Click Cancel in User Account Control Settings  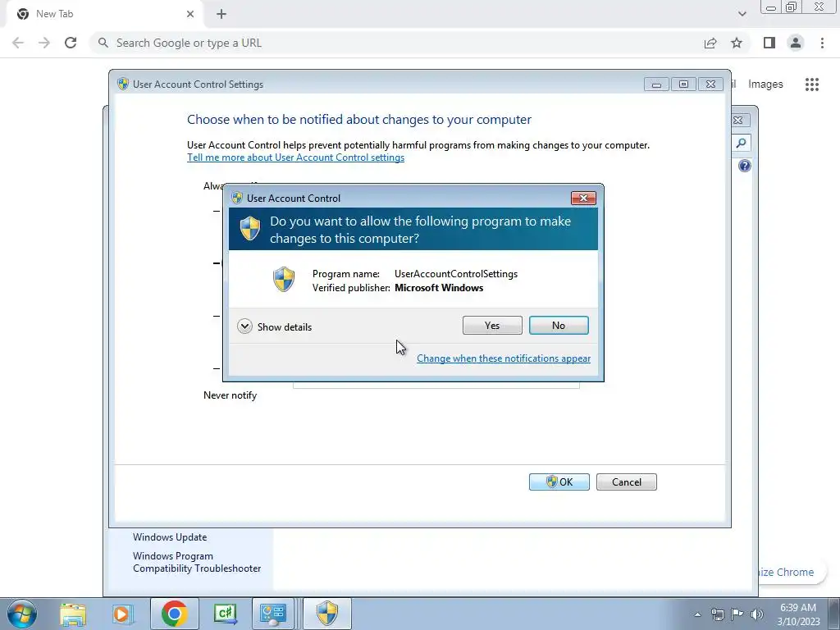[x=626, y=482]
